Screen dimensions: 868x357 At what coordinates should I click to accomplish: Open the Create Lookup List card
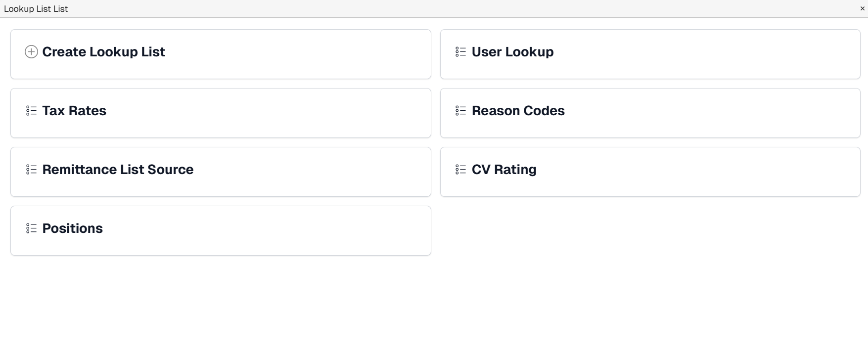coord(220,54)
